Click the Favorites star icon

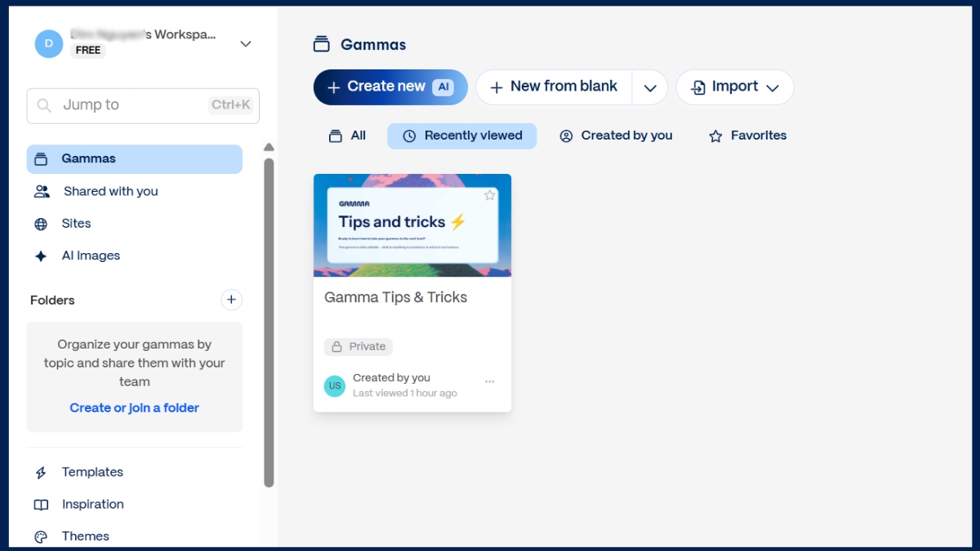[715, 136]
